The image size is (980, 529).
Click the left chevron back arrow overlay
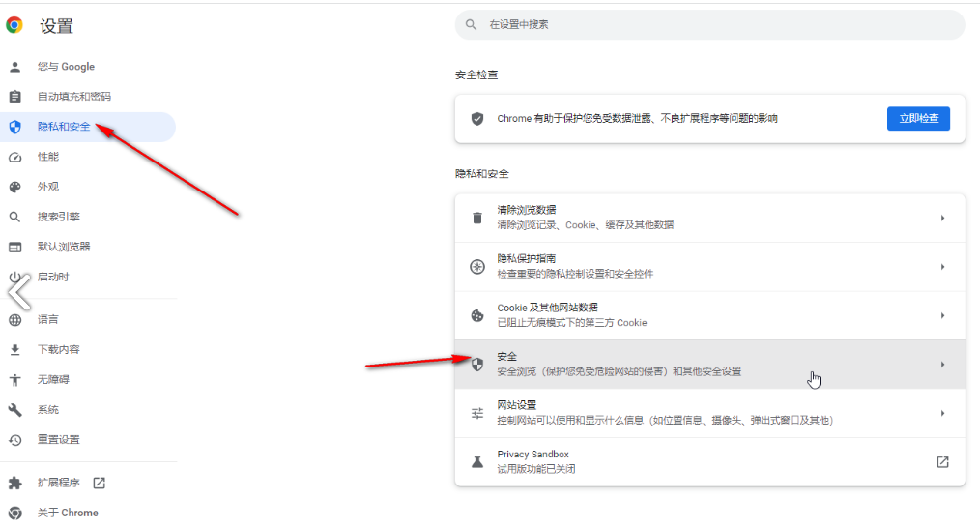tap(19, 291)
